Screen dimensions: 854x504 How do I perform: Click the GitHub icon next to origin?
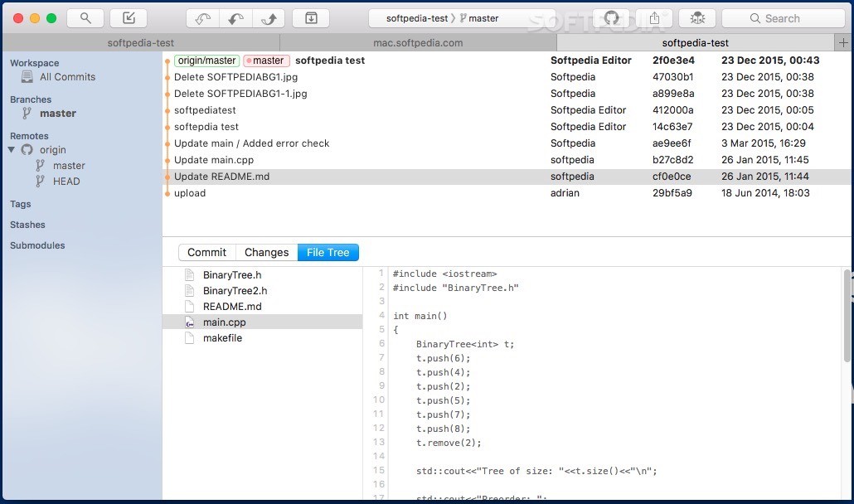(27, 150)
